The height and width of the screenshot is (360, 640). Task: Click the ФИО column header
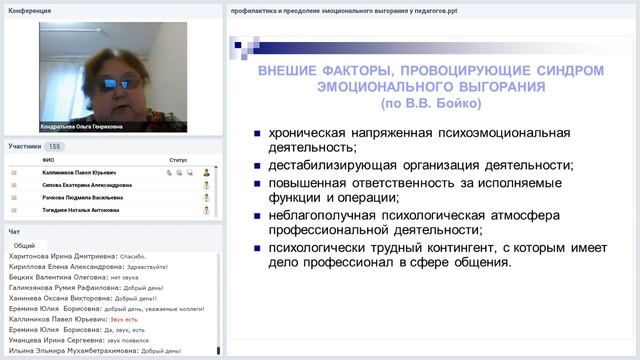(x=48, y=160)
